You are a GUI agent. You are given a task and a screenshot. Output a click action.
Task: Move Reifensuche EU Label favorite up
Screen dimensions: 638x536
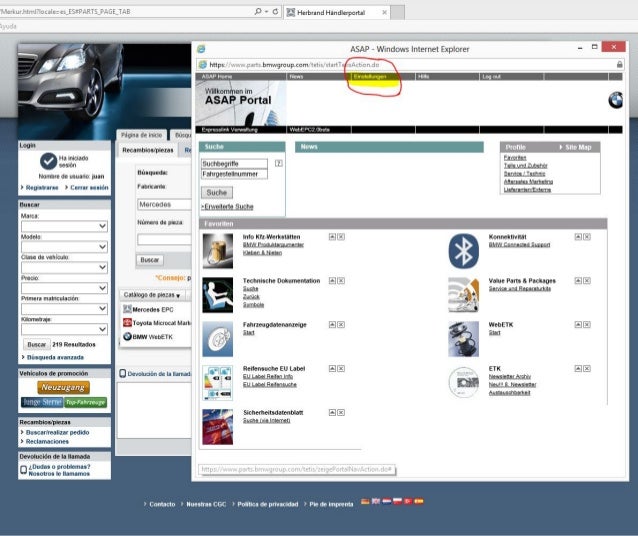pyautogui.click(x=332, y=369)
